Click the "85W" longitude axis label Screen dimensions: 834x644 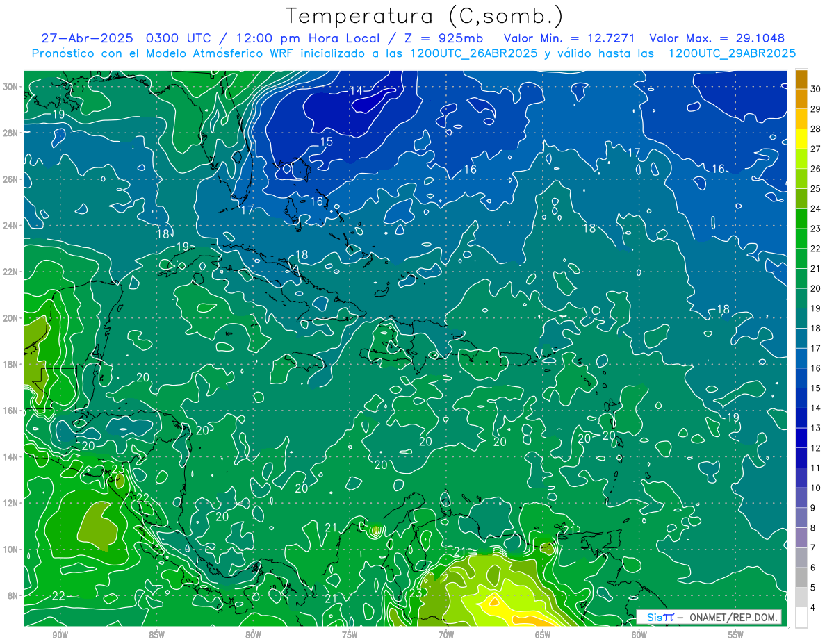click(x=156, y=636)
